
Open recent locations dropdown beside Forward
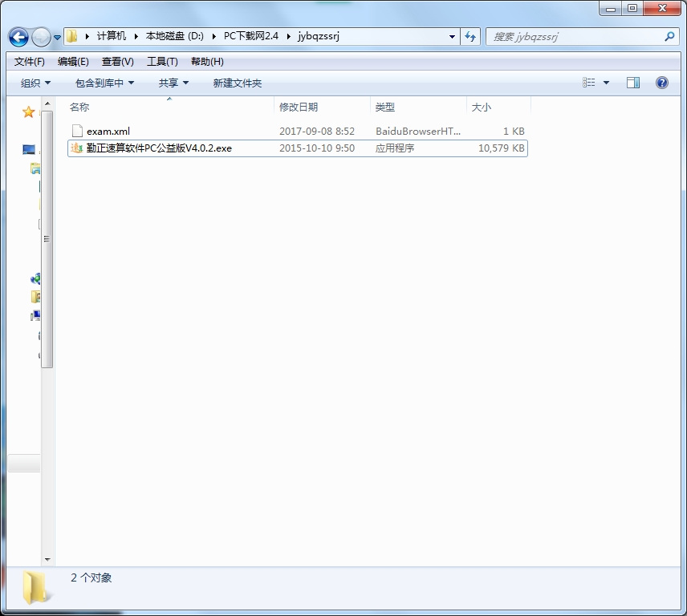coord(58,38)
